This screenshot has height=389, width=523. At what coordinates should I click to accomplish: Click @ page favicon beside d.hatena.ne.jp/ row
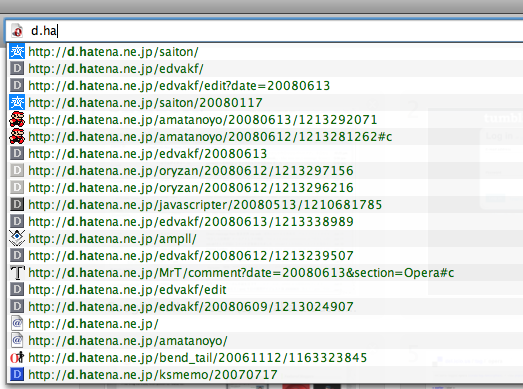[x=17, y=323]
